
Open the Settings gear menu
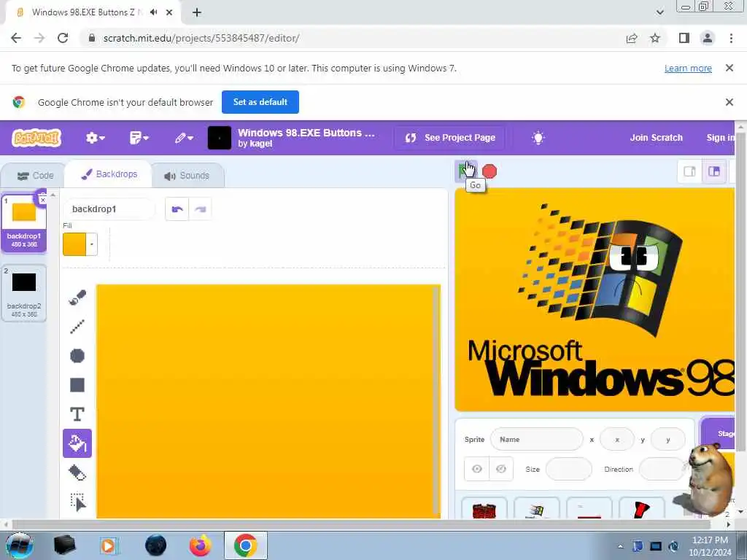(x=95, y=138)
